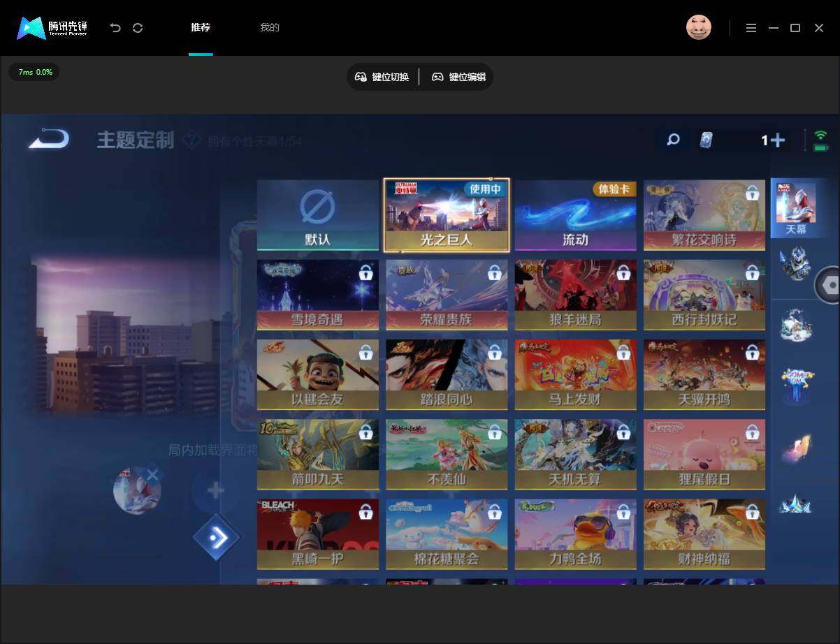Click the Tencent Pioneer logo
Viewport: 840px width, 644px height.
tap(52, 28)
